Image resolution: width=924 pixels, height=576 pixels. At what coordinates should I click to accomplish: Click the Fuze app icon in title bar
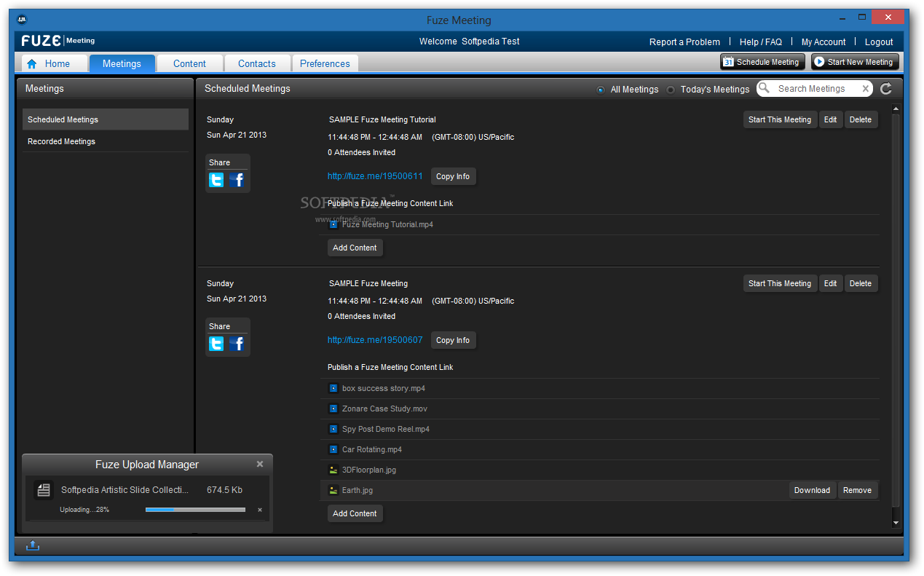click(22, 20)
